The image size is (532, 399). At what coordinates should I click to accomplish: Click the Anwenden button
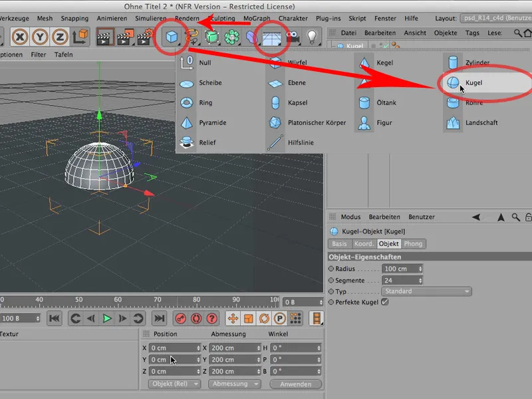295,384
